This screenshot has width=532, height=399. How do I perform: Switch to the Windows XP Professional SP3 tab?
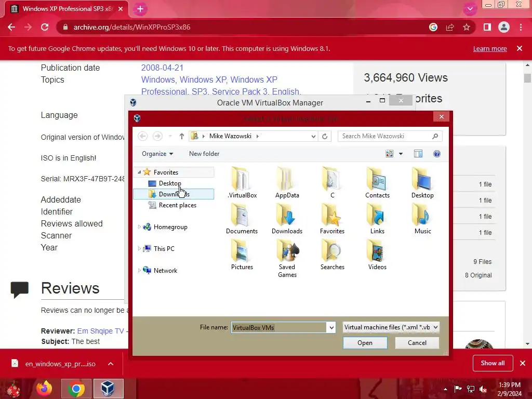(x=66, y=9)
